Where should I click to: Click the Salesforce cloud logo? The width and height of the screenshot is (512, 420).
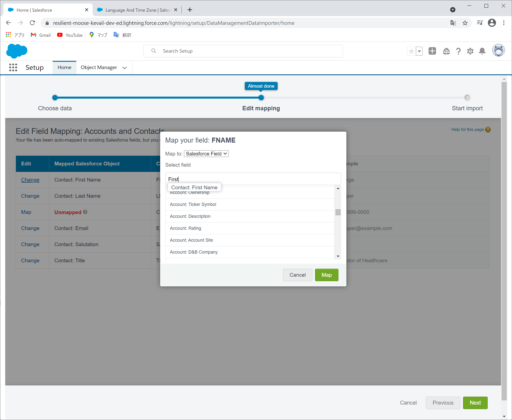17,51
